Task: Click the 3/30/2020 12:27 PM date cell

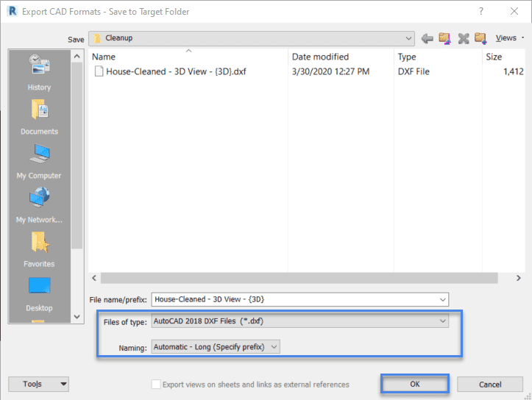Action: click(330, 71)
